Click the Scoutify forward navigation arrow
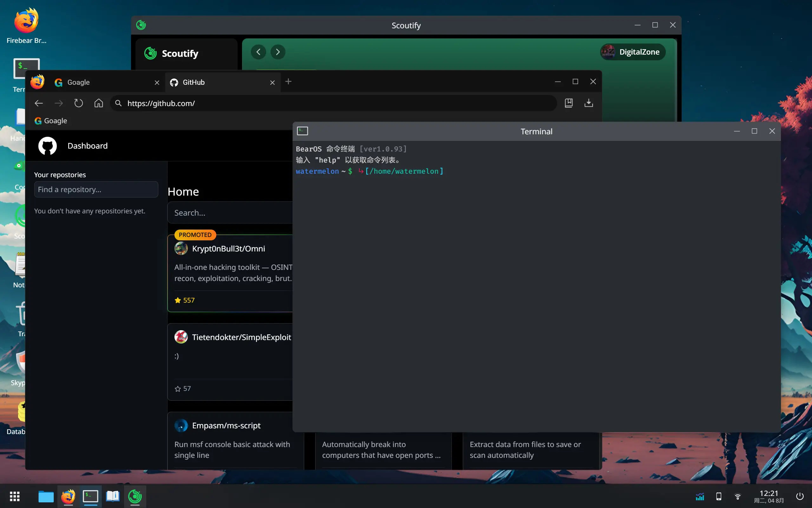The width and height of the screenshot is (812, 508). coord(278,52)
